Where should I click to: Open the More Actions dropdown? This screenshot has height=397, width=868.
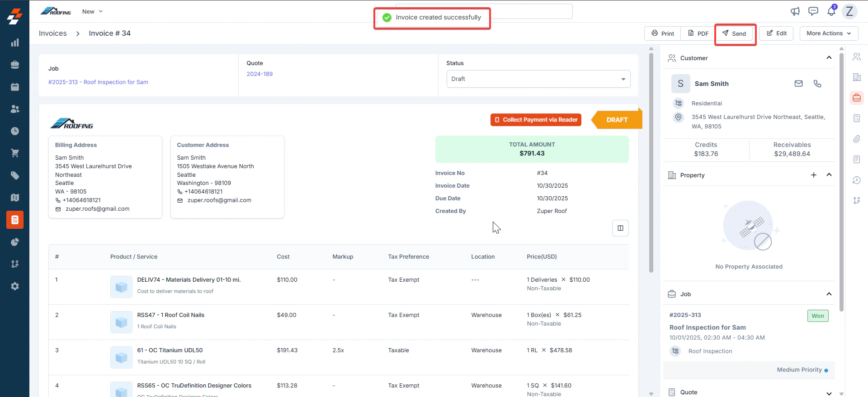829,33
